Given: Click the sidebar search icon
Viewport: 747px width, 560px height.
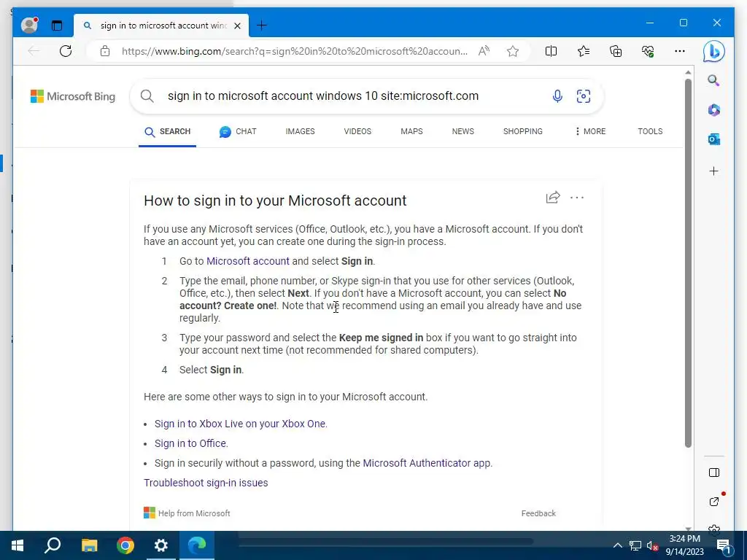Looking at the screenshot, I should 713,80.
